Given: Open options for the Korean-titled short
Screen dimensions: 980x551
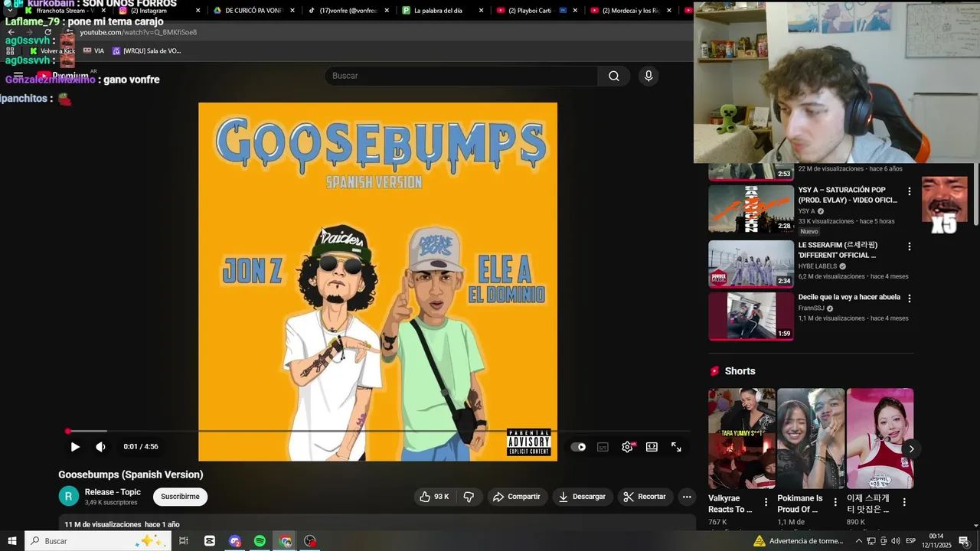Looking at the screenshot, I should 904,503.
